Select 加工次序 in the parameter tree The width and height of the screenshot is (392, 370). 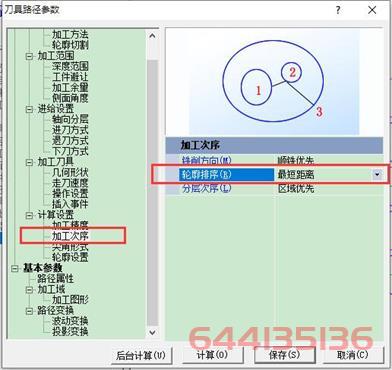(x=70, y=236)
